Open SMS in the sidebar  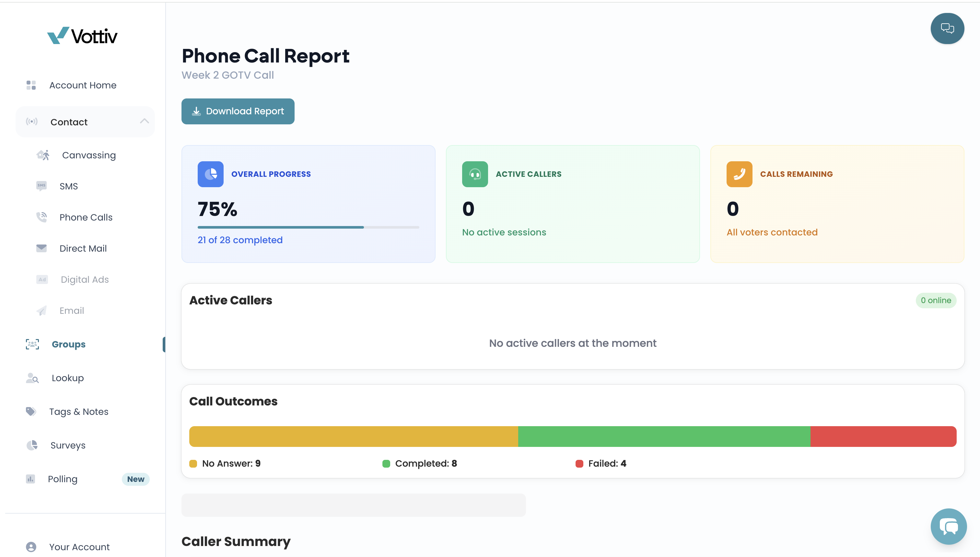coord(68,186)
